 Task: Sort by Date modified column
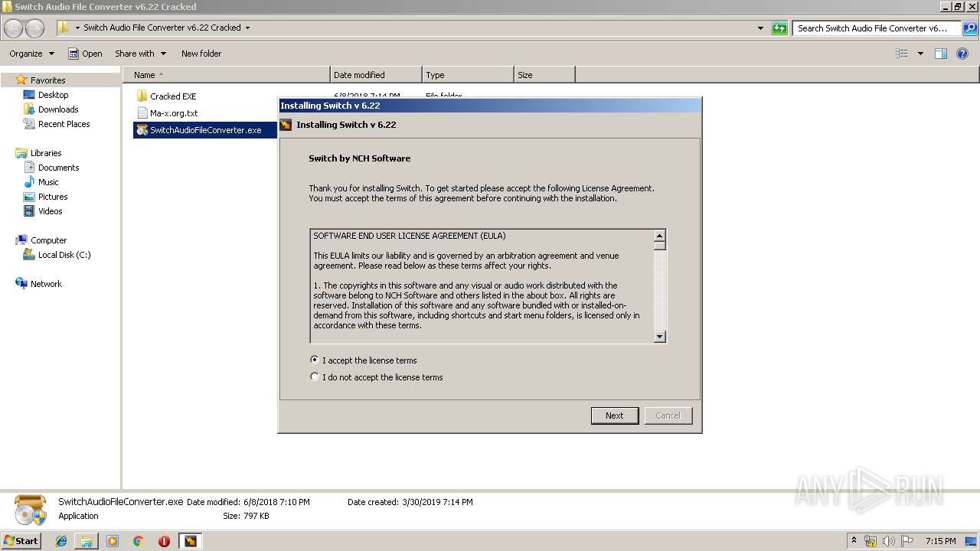(376, 75)
